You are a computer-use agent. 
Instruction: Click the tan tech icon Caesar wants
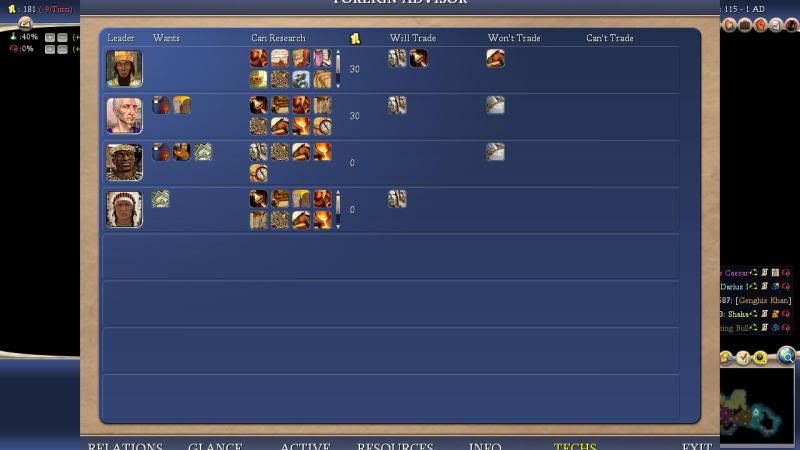click(182, 105)
